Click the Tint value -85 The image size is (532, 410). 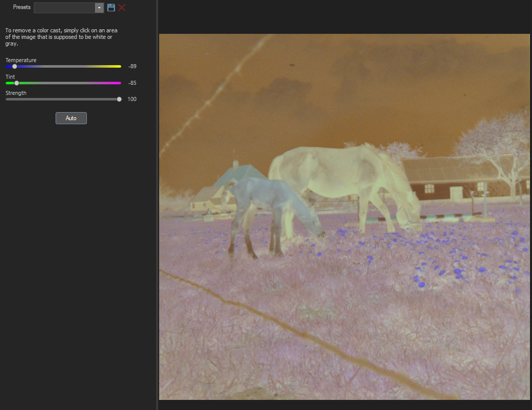pyautogui.click(x=132, y=83)
